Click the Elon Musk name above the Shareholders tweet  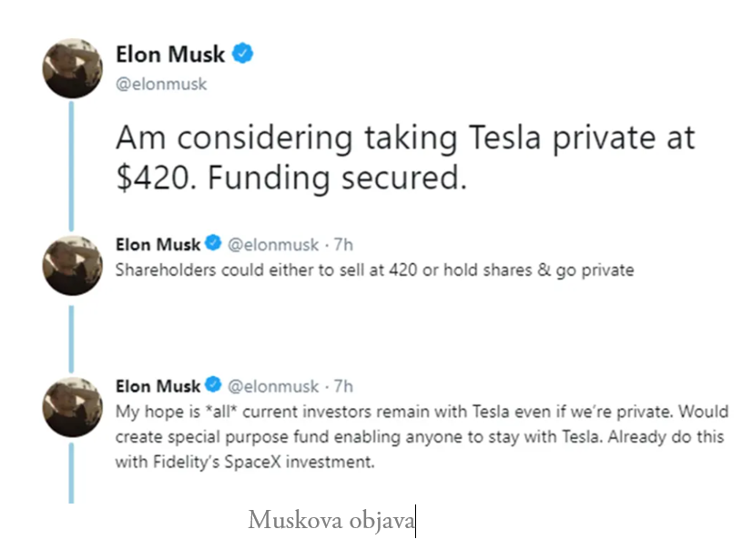158,244
